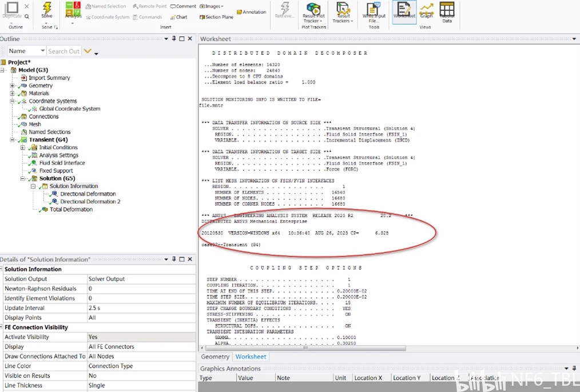Image resolution: width=580 pixels, height=392 pixels.
Task: Switch to the Worksheet tab
Action: [251, 357]
